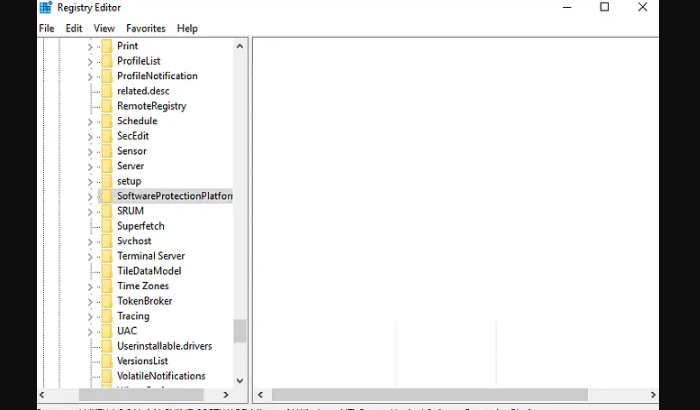Expand the ProfileNotification key

pyautogui.click(x=90, y=76)
